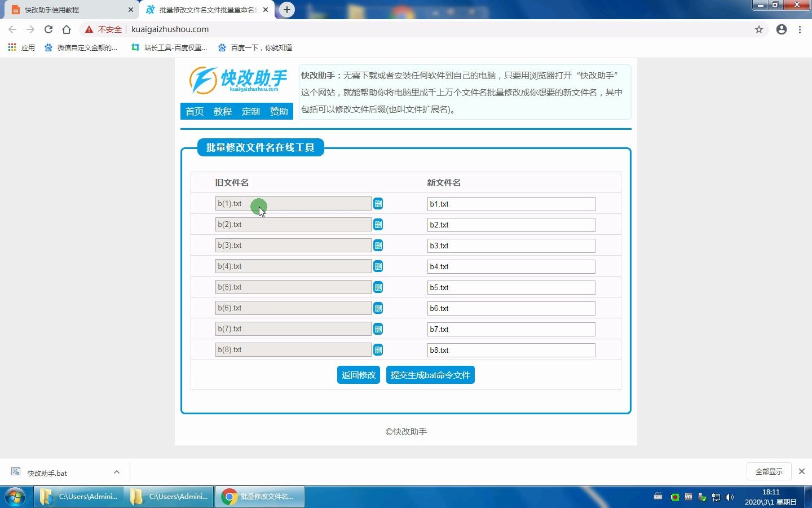Click 提交生成bat命令文件 button
Screen dimensions: 812x508
430,375
